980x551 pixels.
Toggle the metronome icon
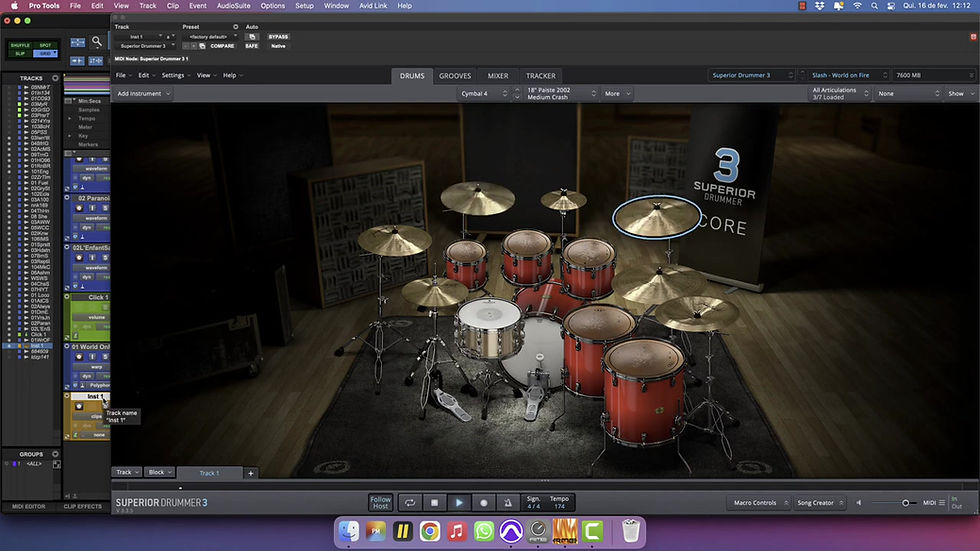(508, 502)
